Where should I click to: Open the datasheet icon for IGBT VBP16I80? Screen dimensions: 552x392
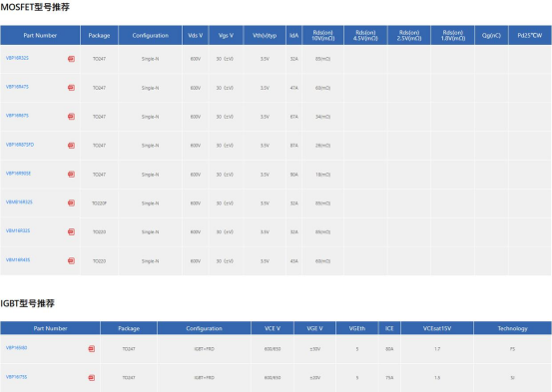(x=92, y=349)
